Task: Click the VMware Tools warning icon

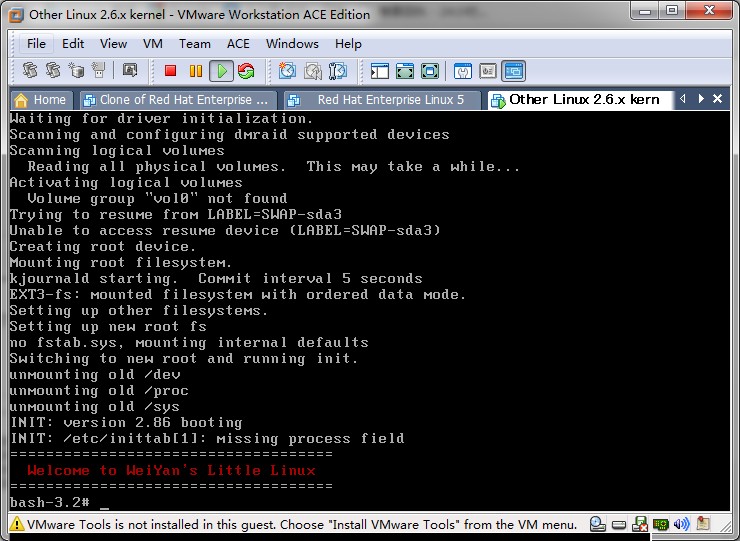Action: 17,524
